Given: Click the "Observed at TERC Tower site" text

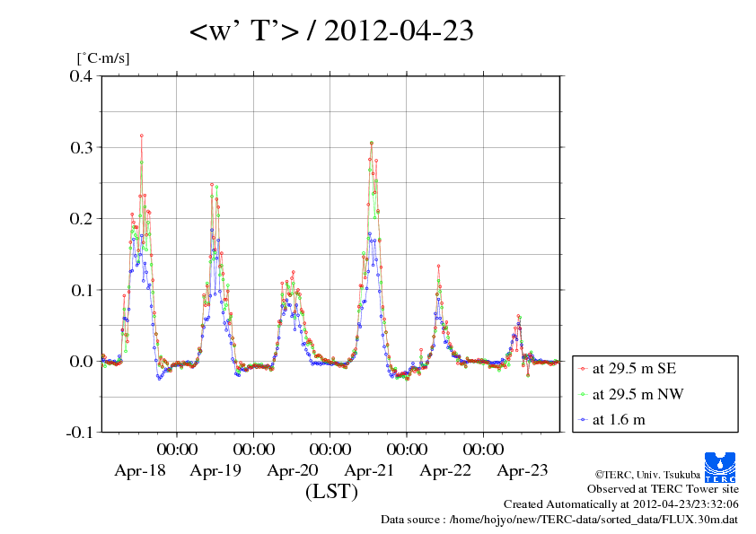Looking at the screenshot, I should [663, 489].
